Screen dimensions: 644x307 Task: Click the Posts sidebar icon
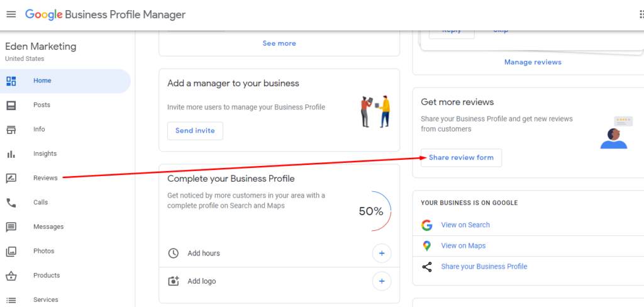coord(11,105)
